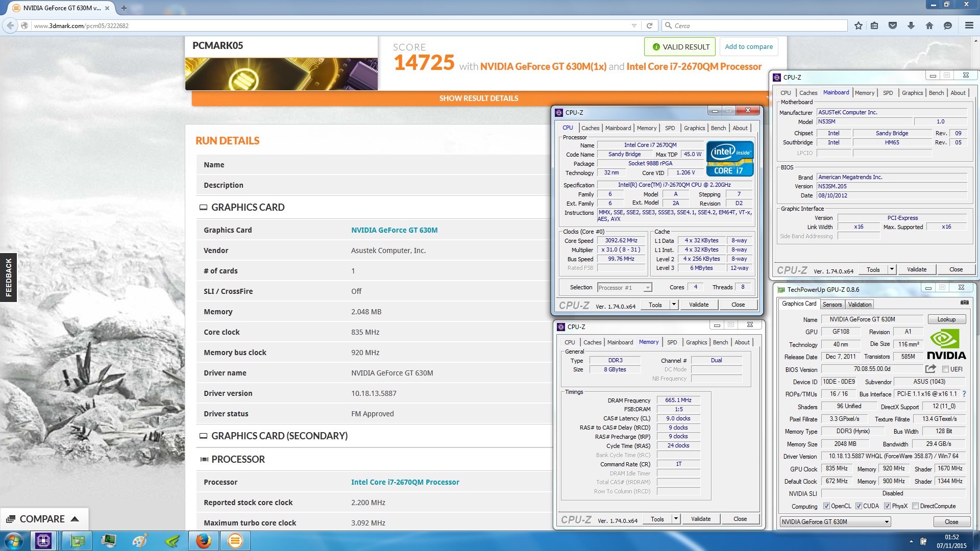Open a new browser tab
980x551 pixels.
click(124, 8)
